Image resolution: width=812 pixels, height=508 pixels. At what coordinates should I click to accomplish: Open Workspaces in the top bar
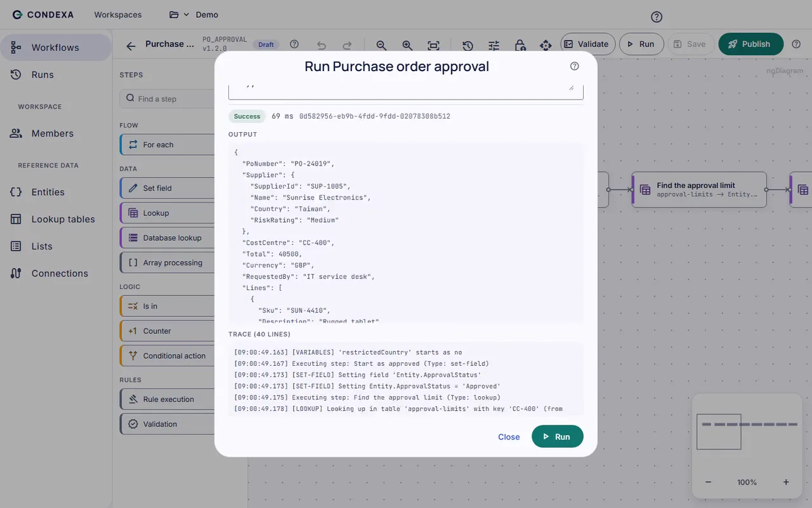tap(118, 15)
